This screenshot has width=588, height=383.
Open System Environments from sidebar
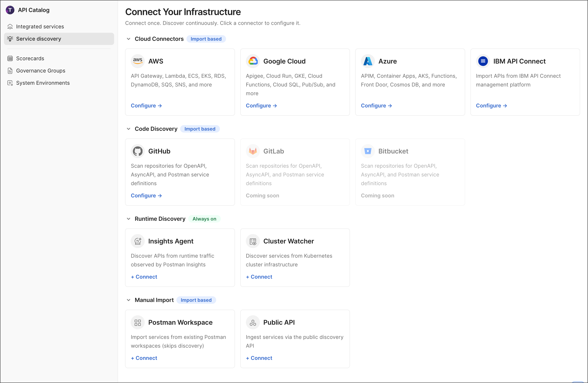click(x=59, y=83)
